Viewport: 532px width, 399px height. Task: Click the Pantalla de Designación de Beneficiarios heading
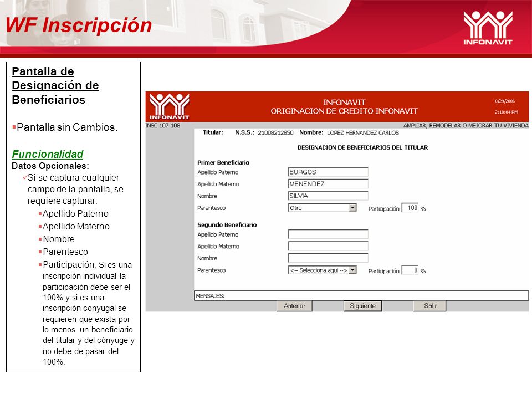(55, 85)
